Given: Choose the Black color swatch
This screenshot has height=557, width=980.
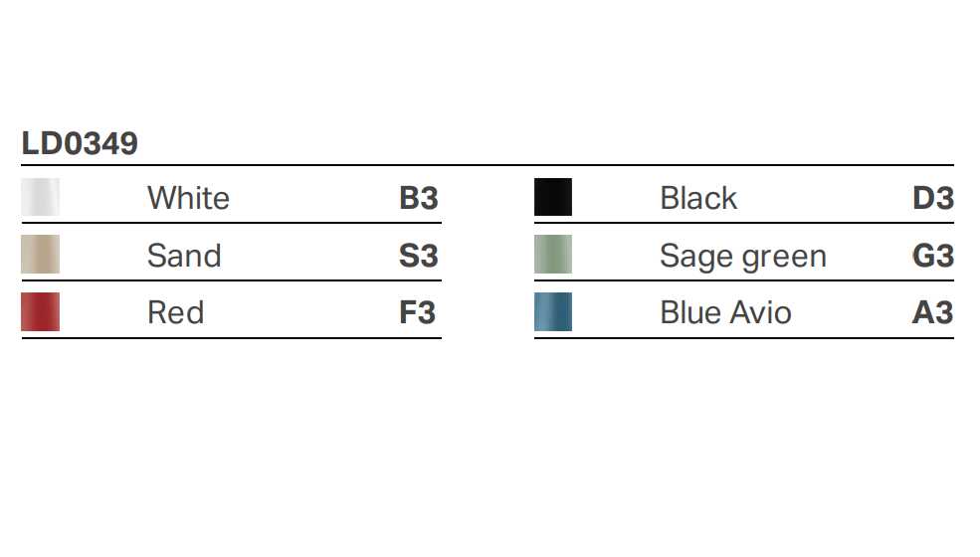Looking at the screenshot, I should pyautogui.click(x=553, y=197).
